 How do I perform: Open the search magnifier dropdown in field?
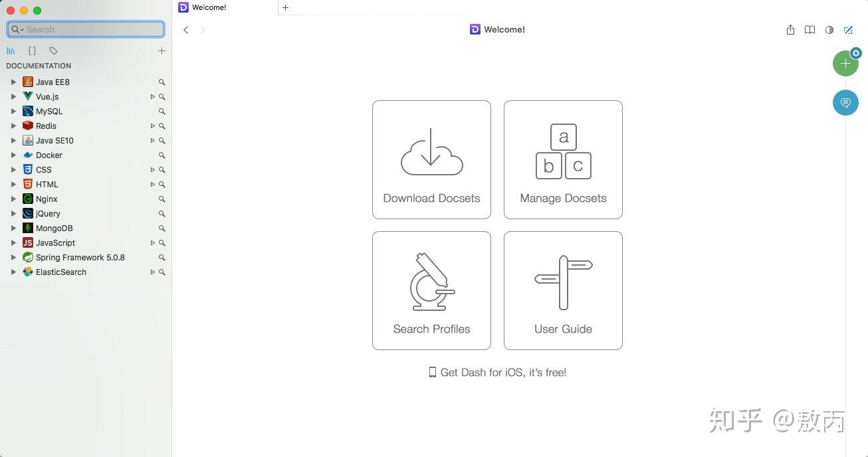pyautogui.click(x=18, y=29)
